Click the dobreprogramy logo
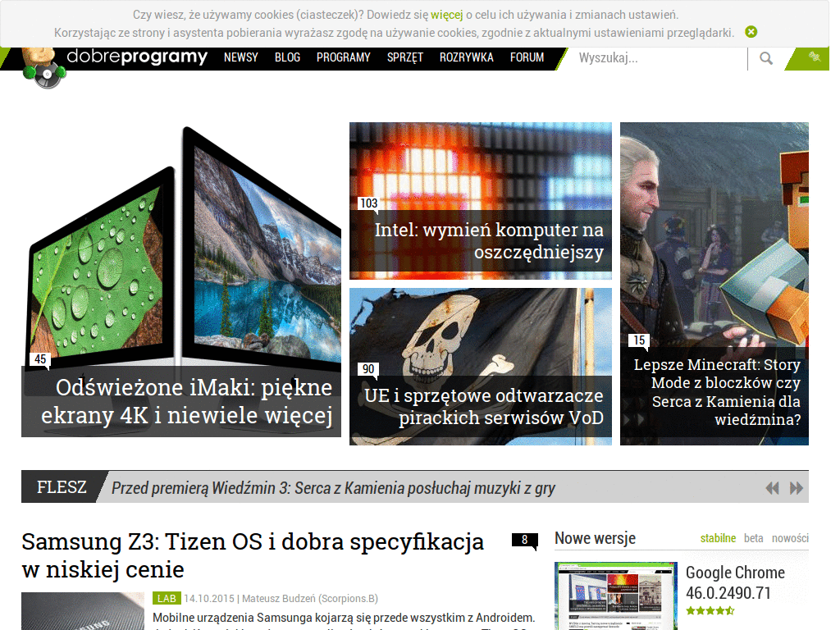The image size is (840, 630). [137, 57]
